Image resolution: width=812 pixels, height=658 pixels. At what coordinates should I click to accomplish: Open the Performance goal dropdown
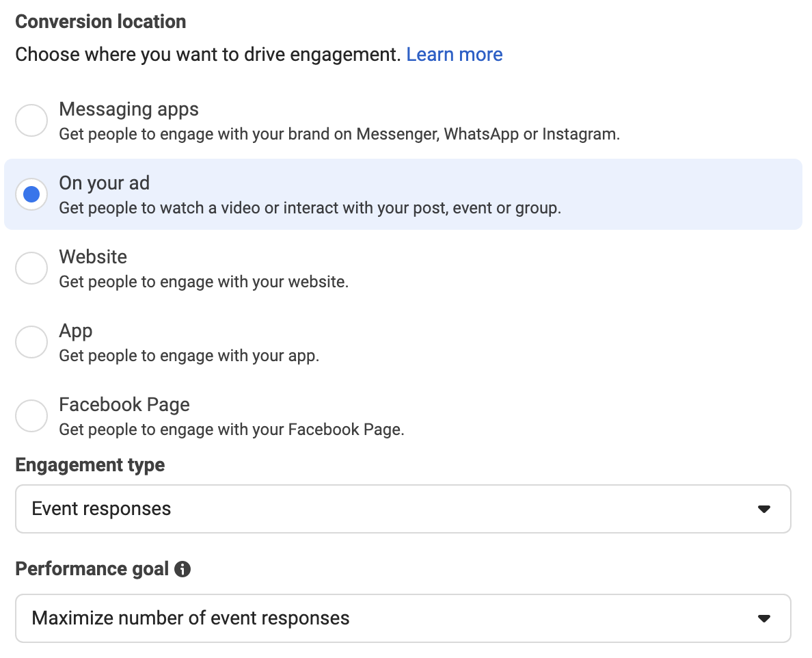coord(403,618)
